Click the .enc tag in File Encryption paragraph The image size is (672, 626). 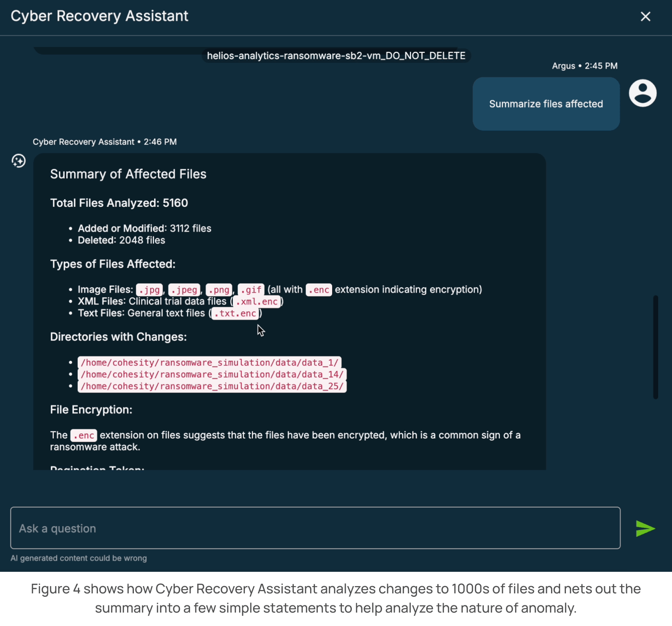point(84,436)
